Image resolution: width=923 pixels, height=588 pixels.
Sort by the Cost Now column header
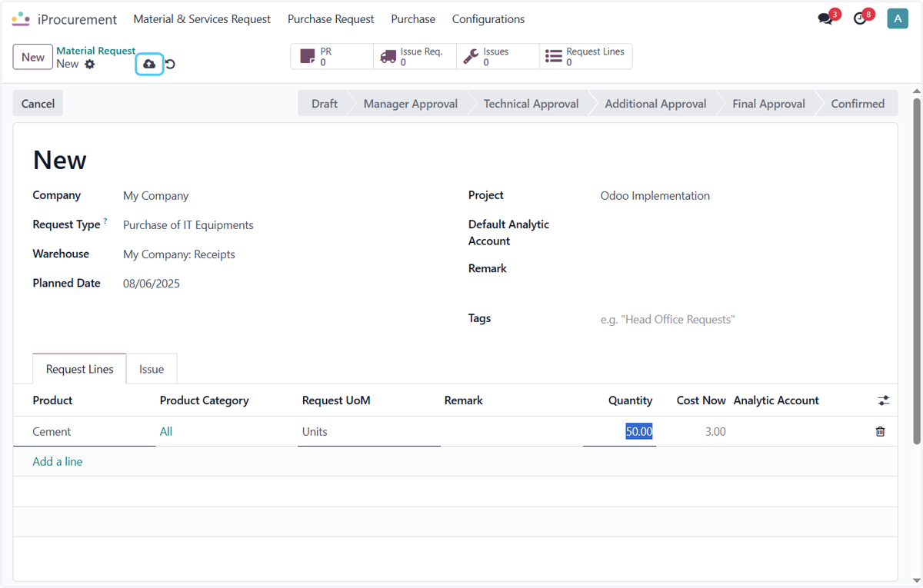pos(701,400)
